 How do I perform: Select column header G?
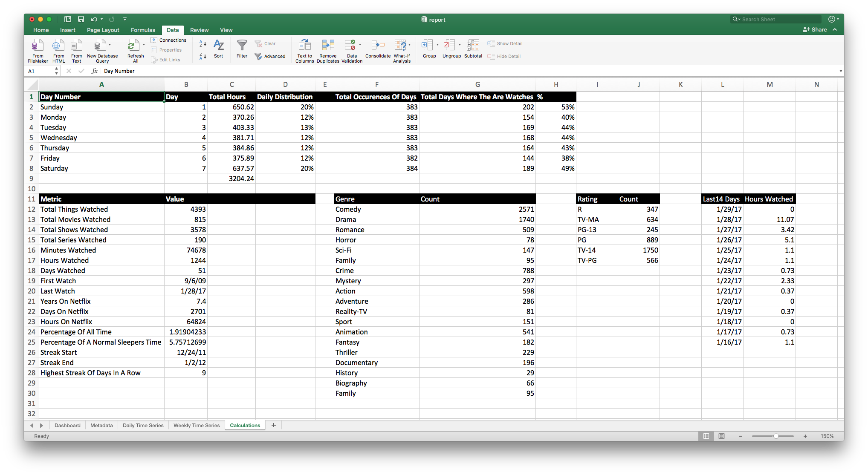[477, 84]
